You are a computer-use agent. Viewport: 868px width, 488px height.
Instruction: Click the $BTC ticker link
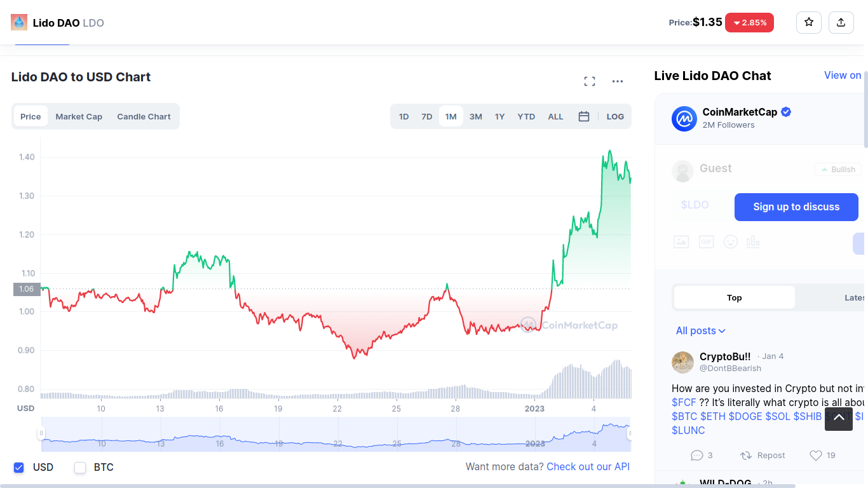pos(684,416)
